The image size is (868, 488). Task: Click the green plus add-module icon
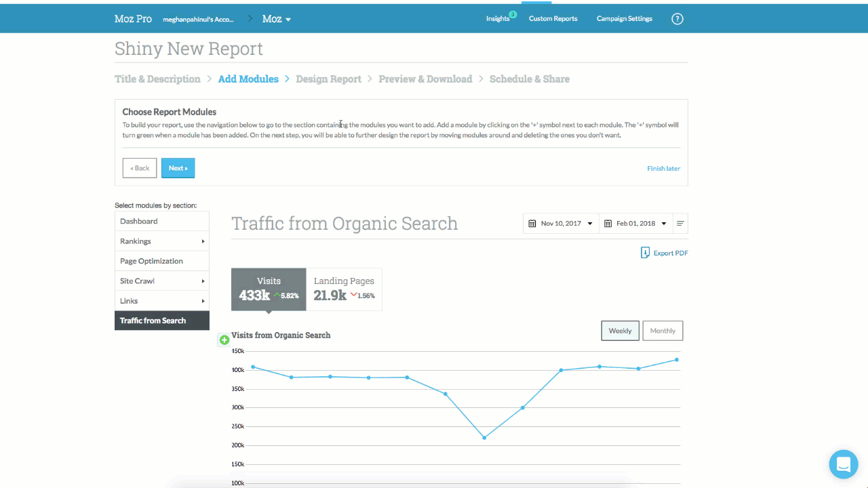click(x=224, y=340)
